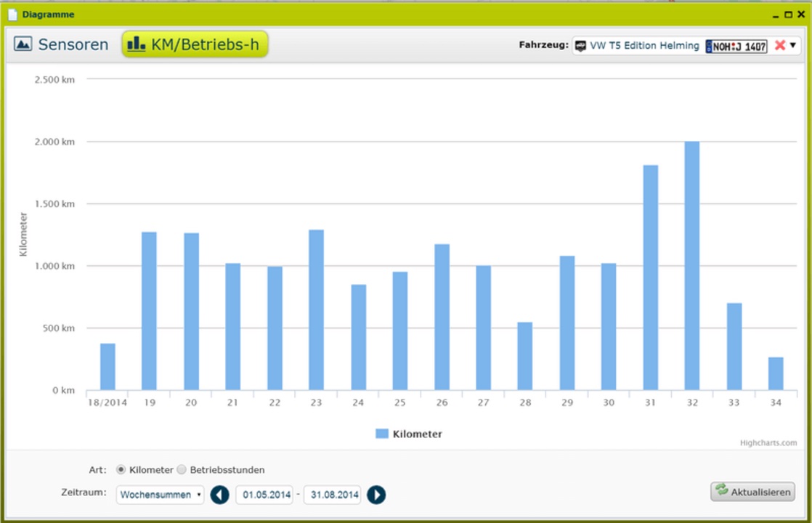The image size is (812, 523).
Task: Switch to the Sensoren tab
Action: (61, 44)
